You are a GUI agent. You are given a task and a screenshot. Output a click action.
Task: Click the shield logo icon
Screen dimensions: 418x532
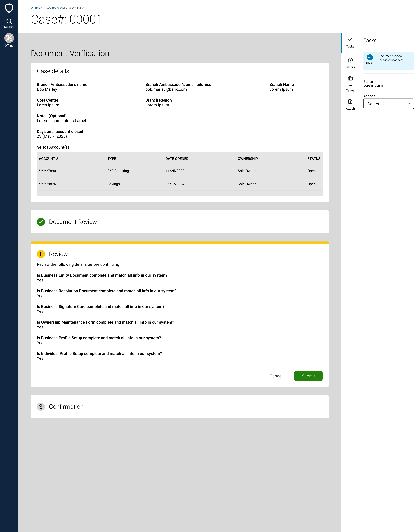9,8
